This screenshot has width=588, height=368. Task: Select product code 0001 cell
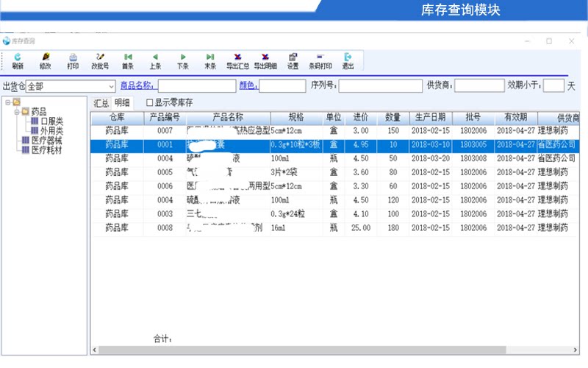tap(165, 145)
